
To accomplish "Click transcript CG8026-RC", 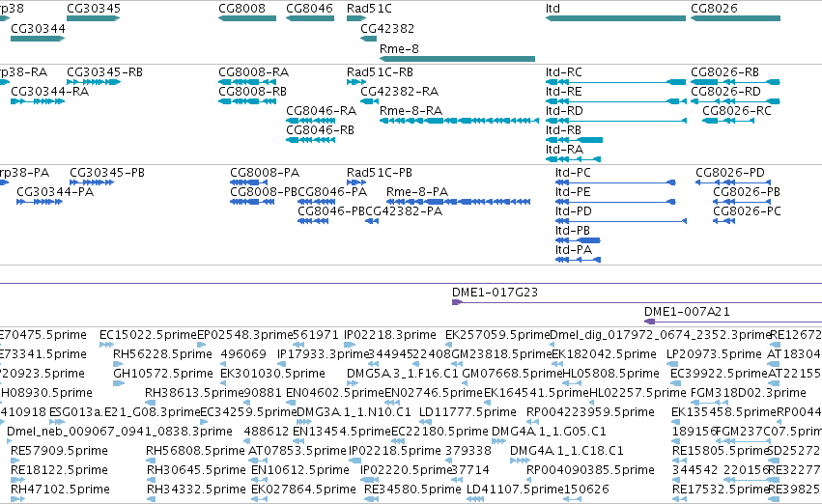I will [x=728, y=121].
